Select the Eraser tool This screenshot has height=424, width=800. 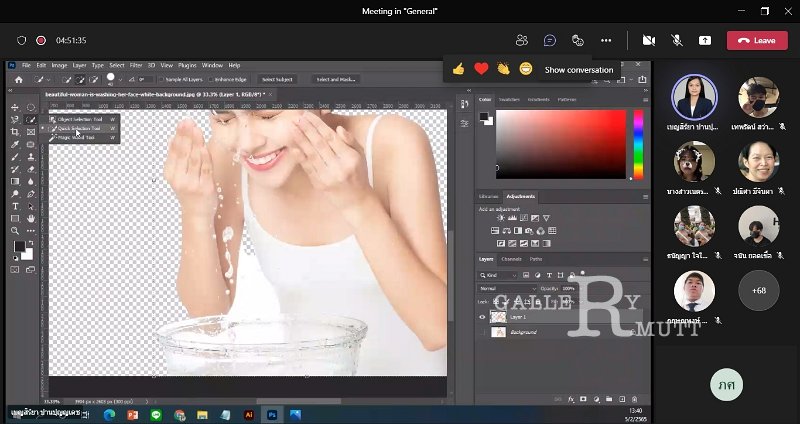coord(31,169)
